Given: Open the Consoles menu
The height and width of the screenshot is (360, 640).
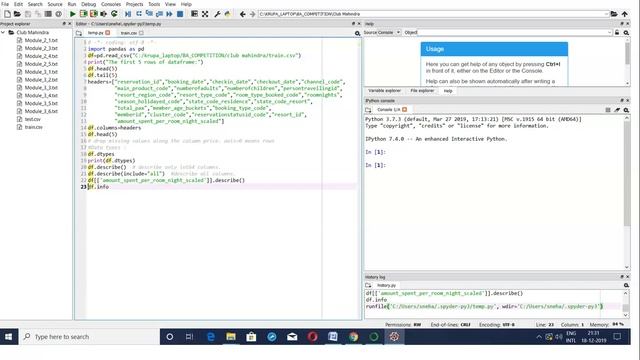Looking at the screenshot, I should pos(111,4).
